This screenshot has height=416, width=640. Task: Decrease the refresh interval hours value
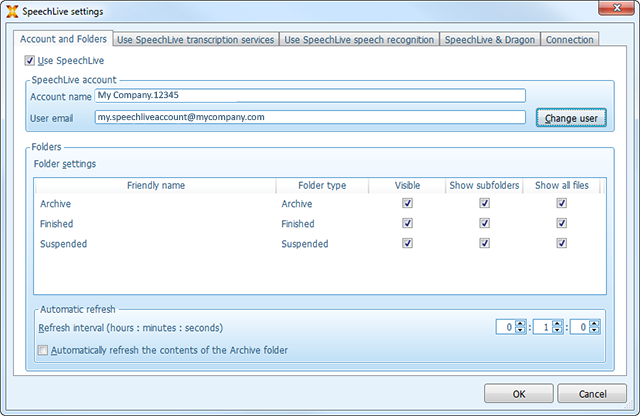tap(520, 330)
